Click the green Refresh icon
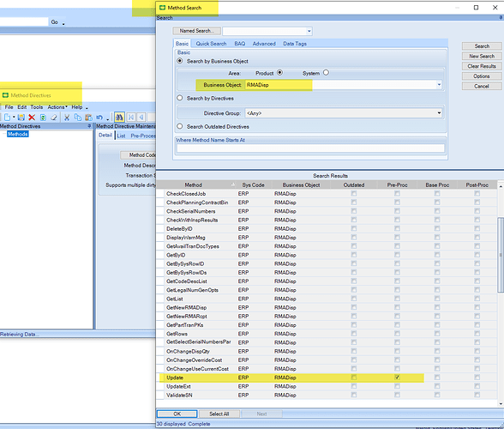504x429 pixels. 43,118
